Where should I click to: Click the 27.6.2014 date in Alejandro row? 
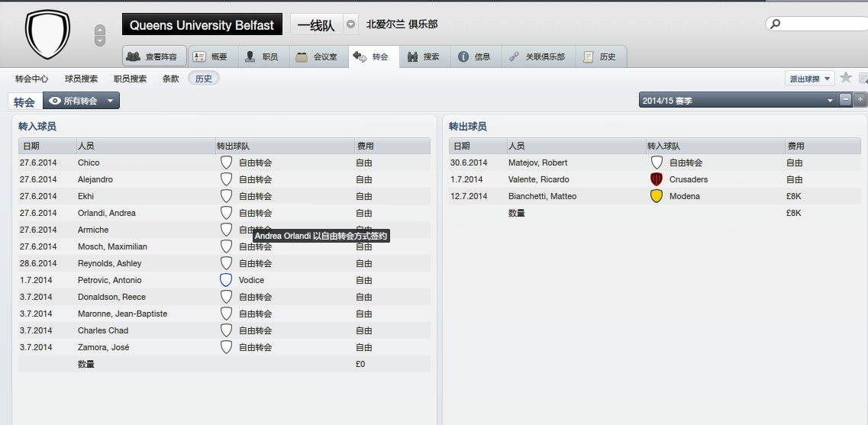(x=38, y=179)
